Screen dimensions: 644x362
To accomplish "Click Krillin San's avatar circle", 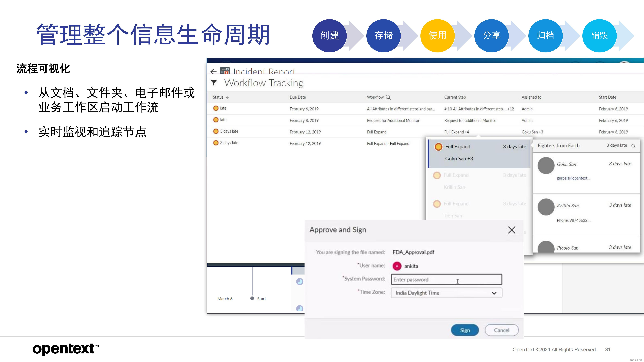I will pos(546,207).
